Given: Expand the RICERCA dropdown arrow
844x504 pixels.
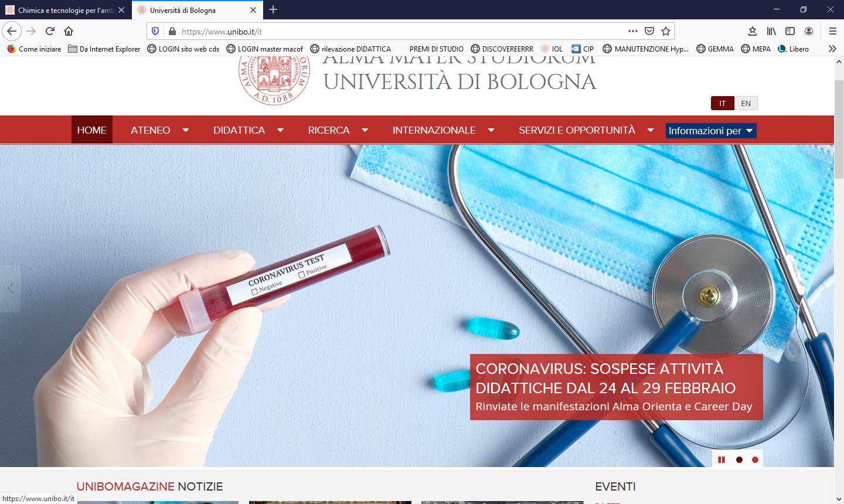Looking at the screenshot, I should click(x=365, y=130).
